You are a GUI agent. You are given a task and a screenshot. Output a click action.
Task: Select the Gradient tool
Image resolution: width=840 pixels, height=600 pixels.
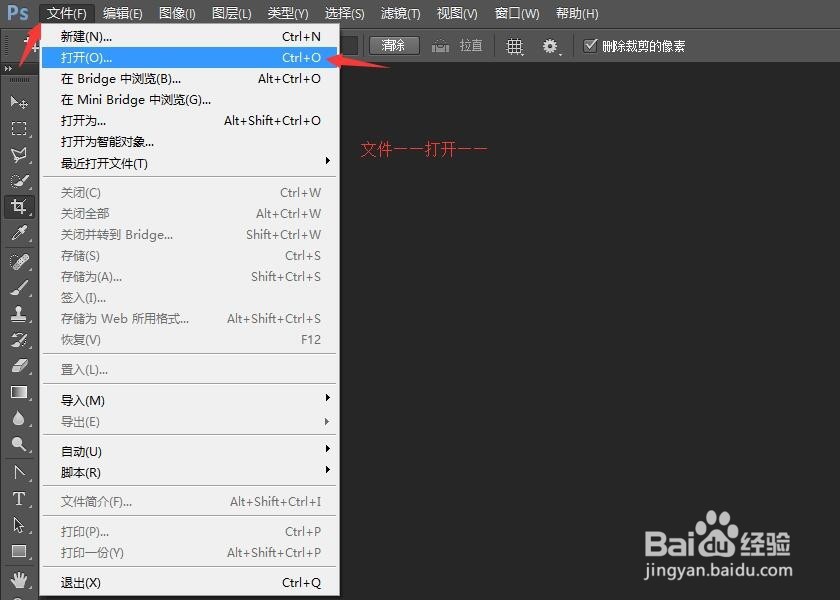click(20, 392)
